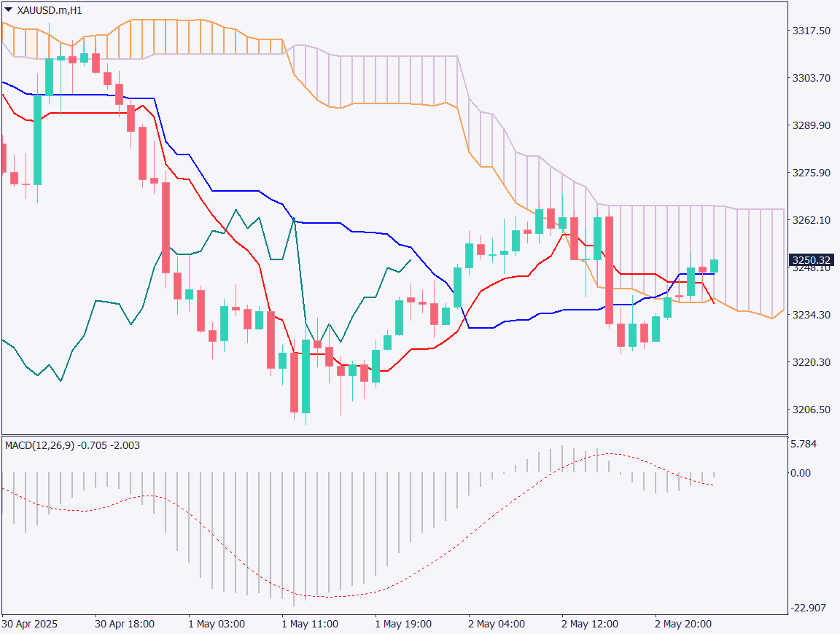Open the dropdown triangle beside XAUUSD.m,H1
Image resolution: width=840 pixels, height=634 pixels.
[8, 10]
